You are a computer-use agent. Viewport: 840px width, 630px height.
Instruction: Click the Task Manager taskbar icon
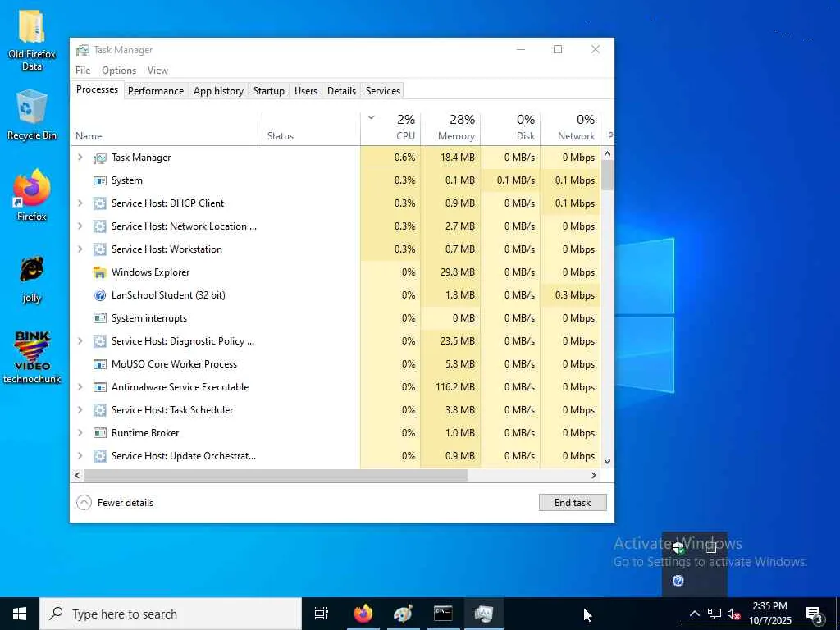[483, 614]
